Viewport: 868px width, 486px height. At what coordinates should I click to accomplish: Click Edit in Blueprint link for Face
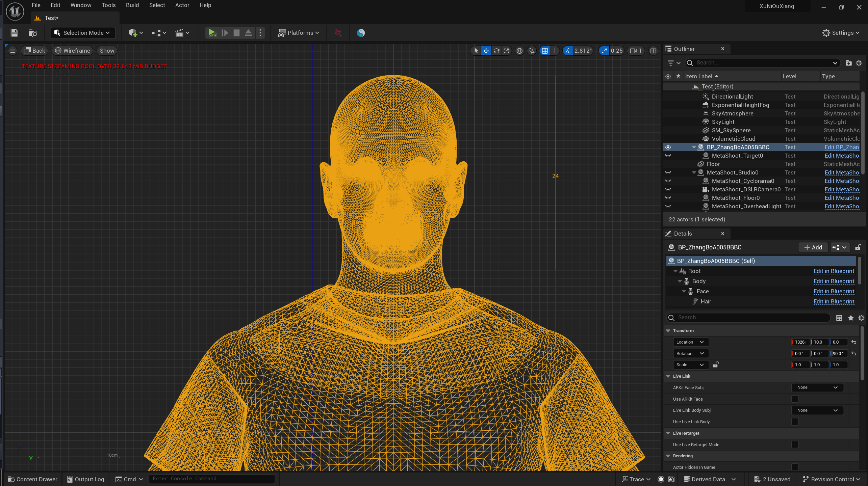click(834, 291)
